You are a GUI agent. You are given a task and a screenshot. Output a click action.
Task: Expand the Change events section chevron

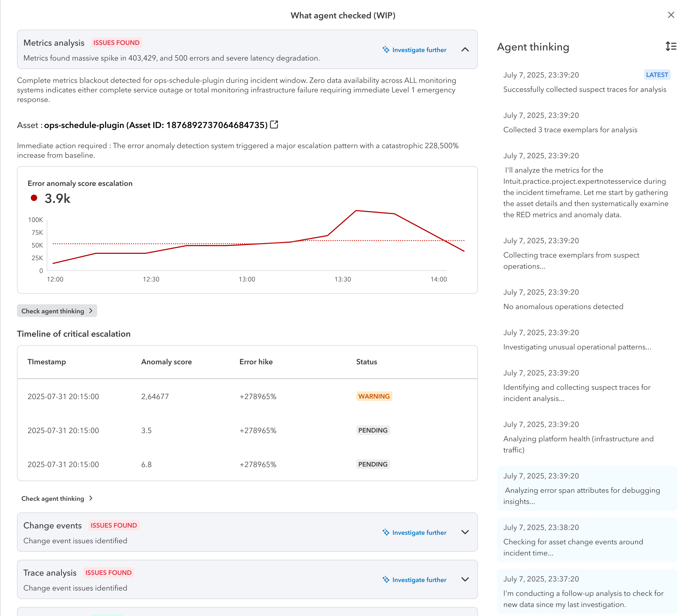465,532
